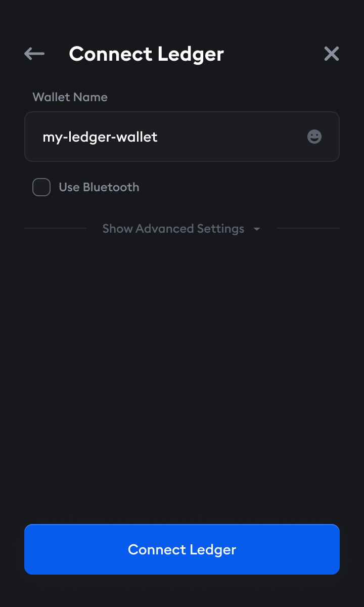The width and height of the screenshot is (364, 607).
Task: Navigate back using the left arrow
Action: [33, 53]
